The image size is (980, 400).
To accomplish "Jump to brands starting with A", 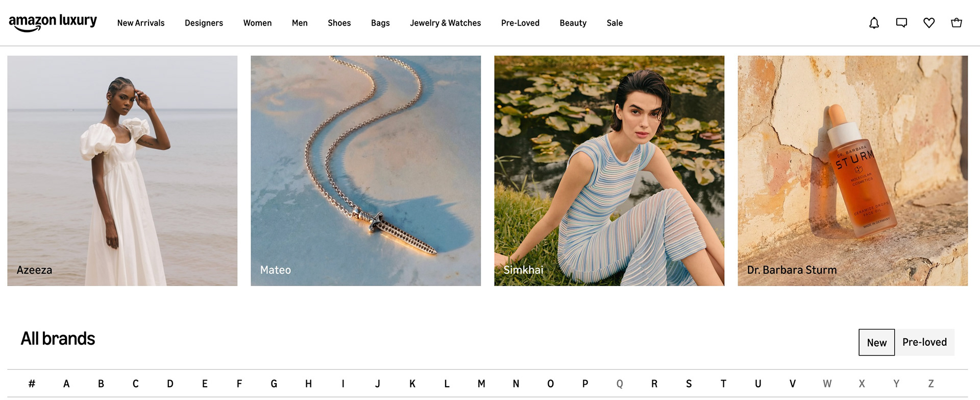I will pos(66,384).
